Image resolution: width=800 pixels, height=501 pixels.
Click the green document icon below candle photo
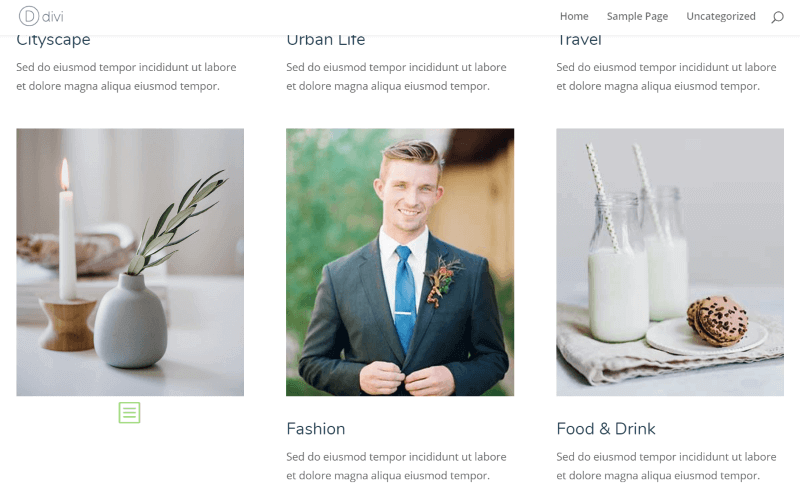[x=130, y=412]
